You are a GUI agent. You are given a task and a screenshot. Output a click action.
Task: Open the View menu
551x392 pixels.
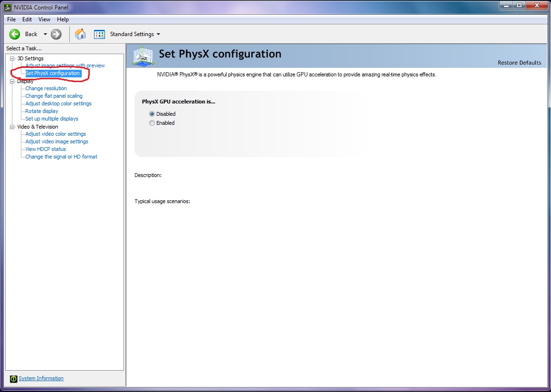pyautogui.click(x=44, y=19)
